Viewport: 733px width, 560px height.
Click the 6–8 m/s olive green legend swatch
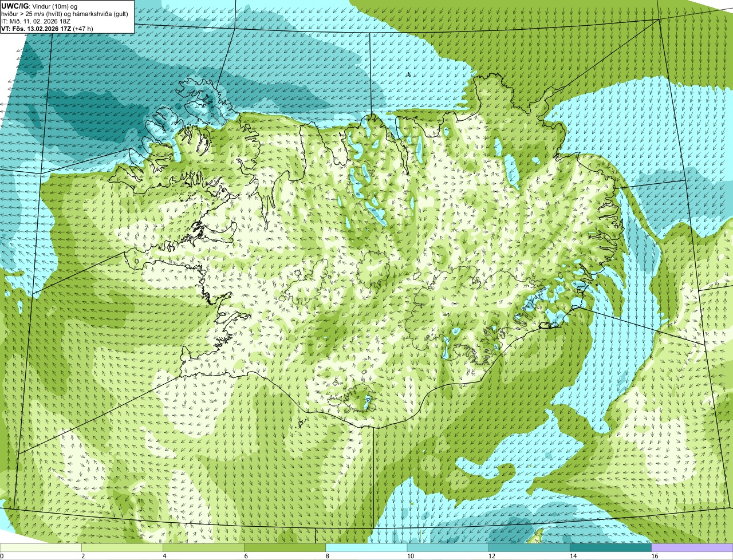(x=285, y=548)
